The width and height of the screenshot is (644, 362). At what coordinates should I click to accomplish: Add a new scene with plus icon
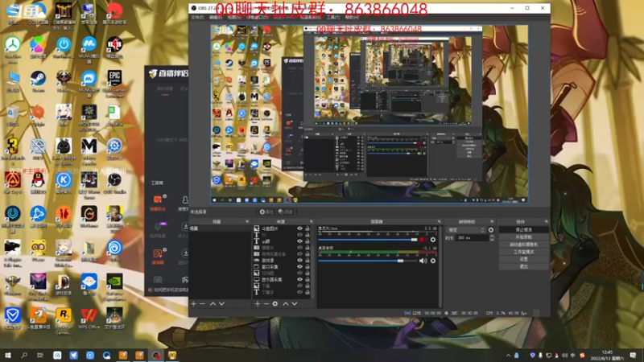pyautogui.click(x=193, y=304)
